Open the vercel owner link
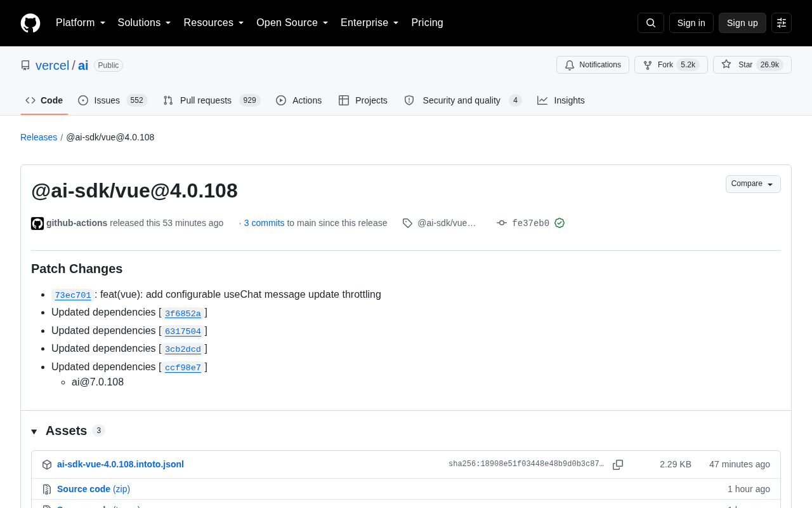 click(x=52, y=65)
